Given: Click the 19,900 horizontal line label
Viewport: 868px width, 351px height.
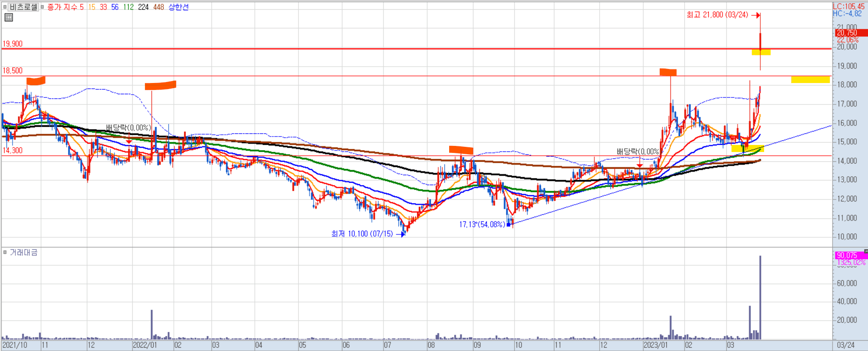Looking at the screenshot, I should click(13, 44).
